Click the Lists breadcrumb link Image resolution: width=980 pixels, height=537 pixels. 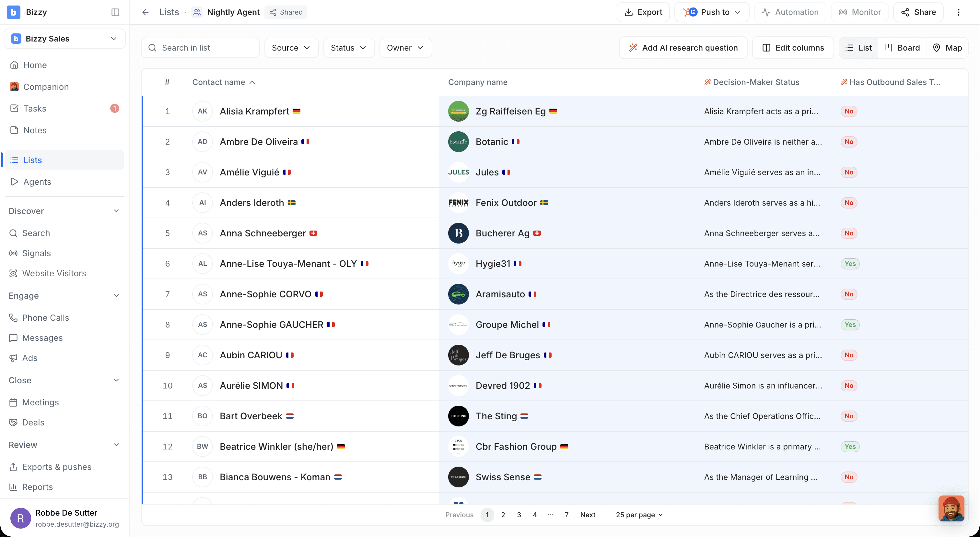tap(169, 12)
